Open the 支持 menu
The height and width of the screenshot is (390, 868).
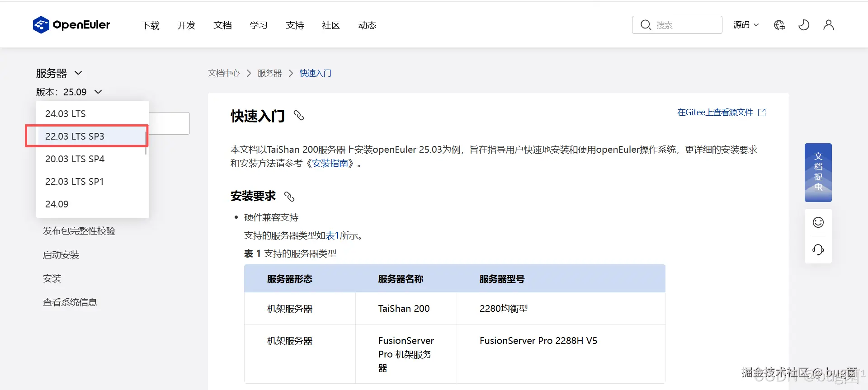295,25
